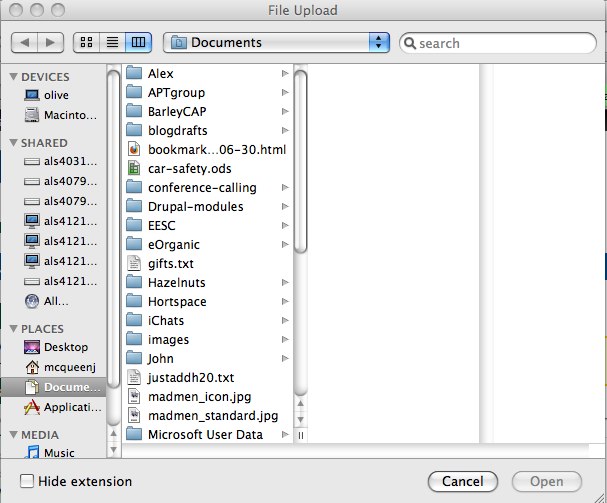Open the mcqueenj home folder
Screen dimensions: 607x503
(x=60, y=367)
